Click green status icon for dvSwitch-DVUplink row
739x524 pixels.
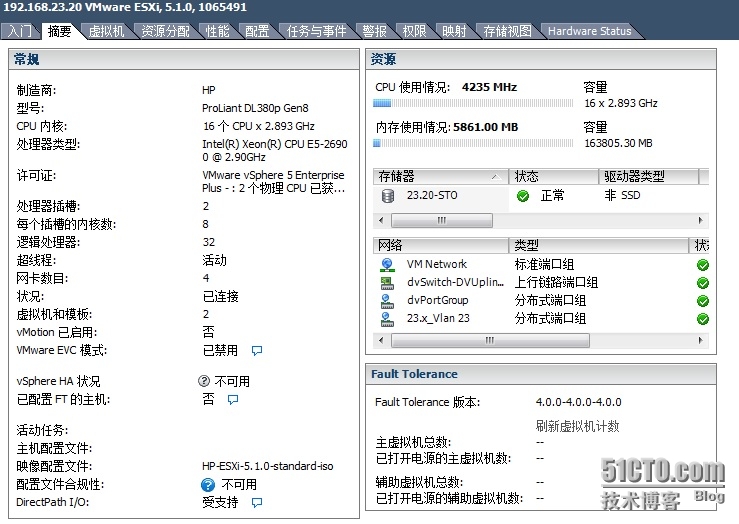pyautogui.click(x=703, y=283)
